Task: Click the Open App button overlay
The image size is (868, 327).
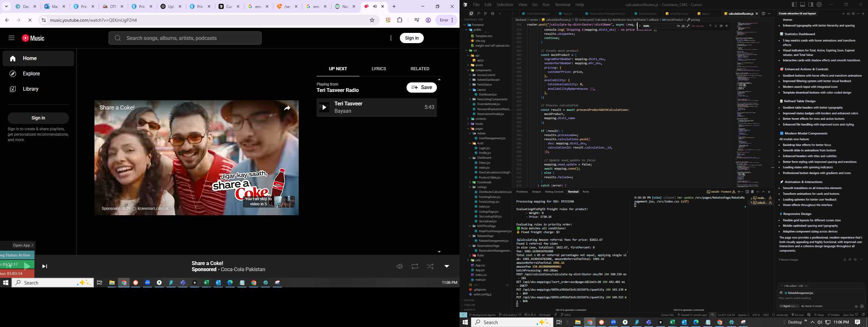Action: pyautogui.click(x=23, y=246)
